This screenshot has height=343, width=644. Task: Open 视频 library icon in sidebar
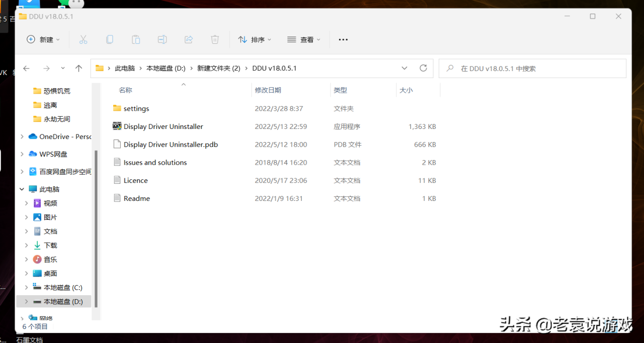(x=37, y=203)
